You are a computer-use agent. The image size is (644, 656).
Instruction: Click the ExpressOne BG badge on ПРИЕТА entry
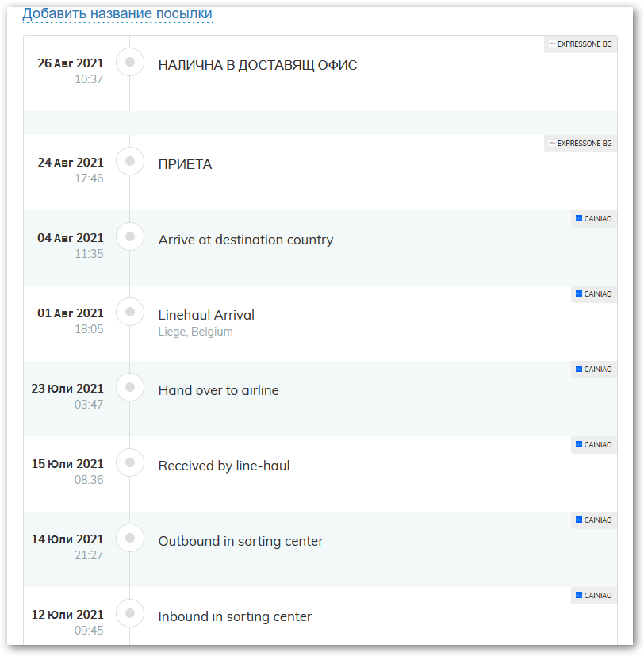pos(581,144)
